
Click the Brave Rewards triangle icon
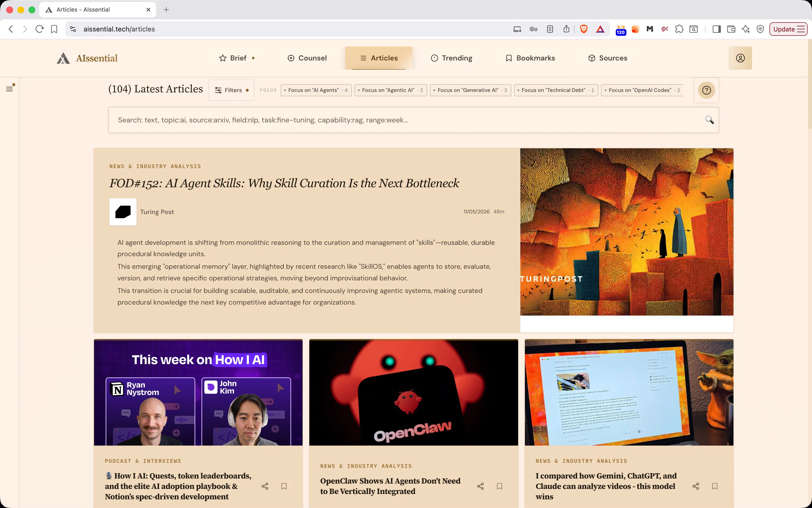coord(600,29)
